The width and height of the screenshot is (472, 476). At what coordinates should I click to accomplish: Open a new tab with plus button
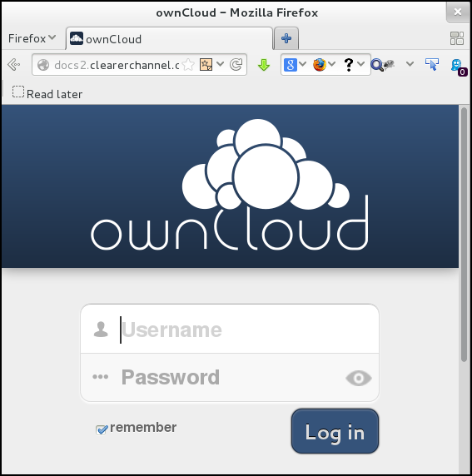click(x=286, y=38)
